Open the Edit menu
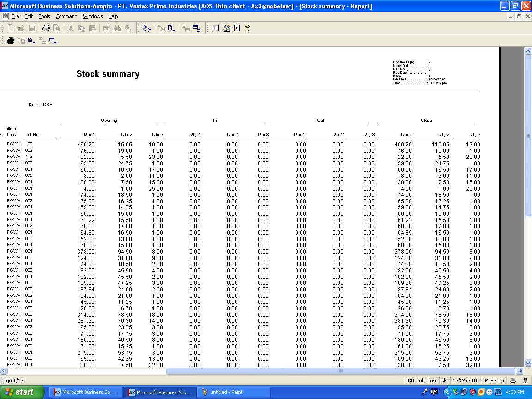This screenshot has width=532, height=399. coord(29,16)
